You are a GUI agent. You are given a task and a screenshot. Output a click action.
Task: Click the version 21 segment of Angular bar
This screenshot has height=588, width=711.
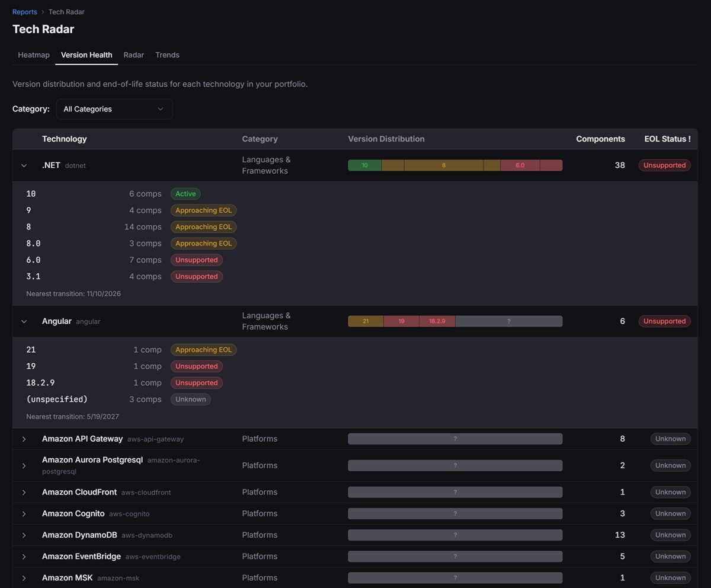point(366,321)
